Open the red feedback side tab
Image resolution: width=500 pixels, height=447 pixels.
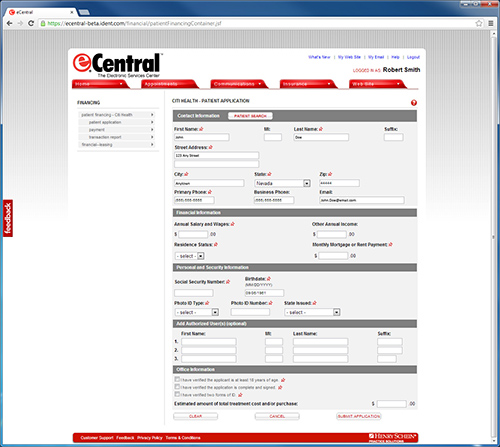tap(8, 218)
